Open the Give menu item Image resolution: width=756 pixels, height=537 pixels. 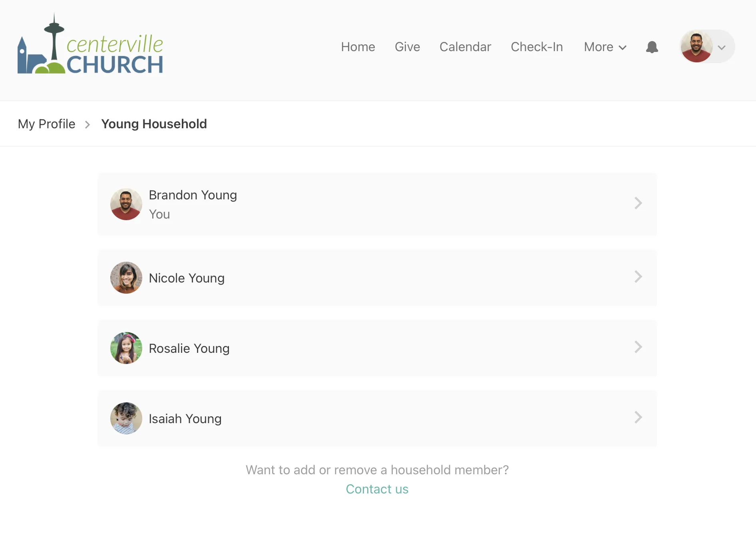pyautogui.click(x=407, y=47)
